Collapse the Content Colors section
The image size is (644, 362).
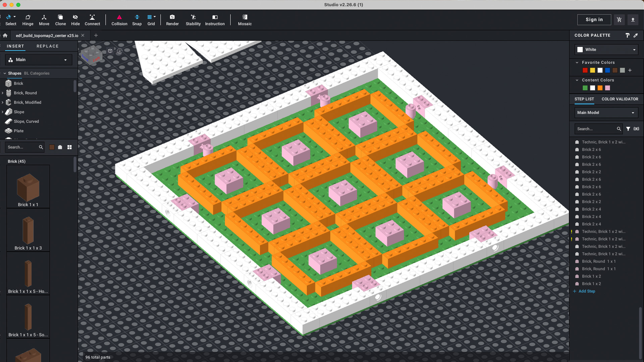coord(577,80)
